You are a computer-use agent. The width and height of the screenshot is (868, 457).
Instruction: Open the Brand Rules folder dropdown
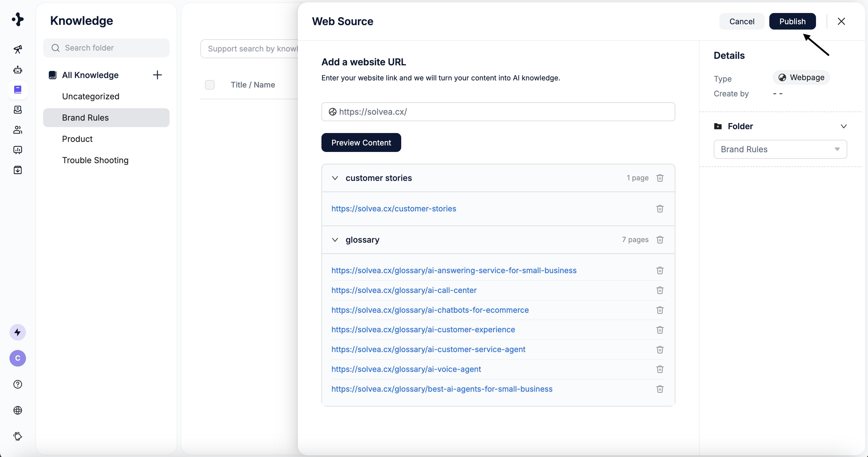(x=780, y=149)
